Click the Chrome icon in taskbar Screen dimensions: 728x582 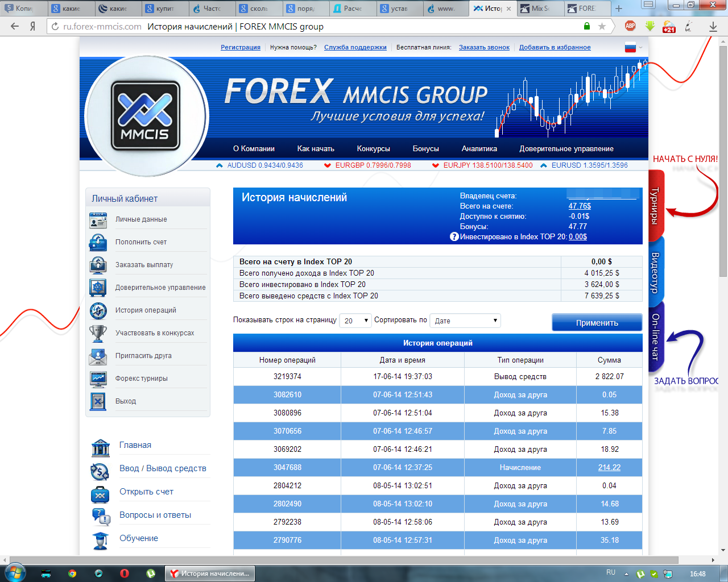(72, 573)
